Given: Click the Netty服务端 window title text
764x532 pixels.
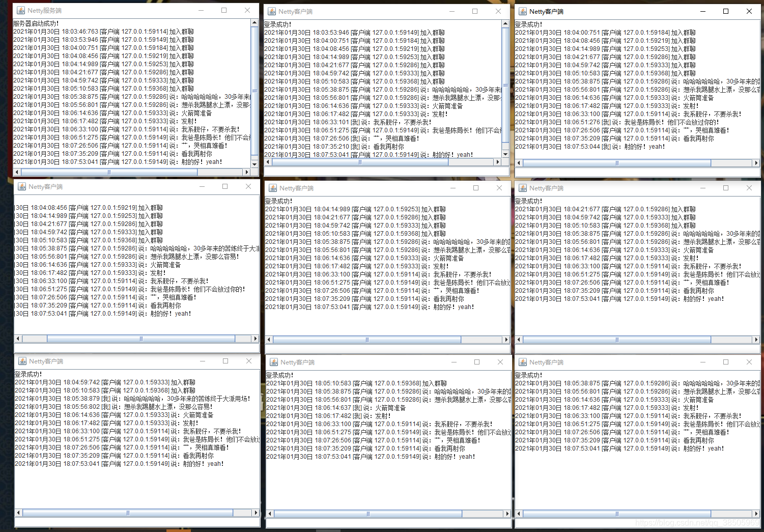Looking at the screenshot, I should [x=45, y=11].
